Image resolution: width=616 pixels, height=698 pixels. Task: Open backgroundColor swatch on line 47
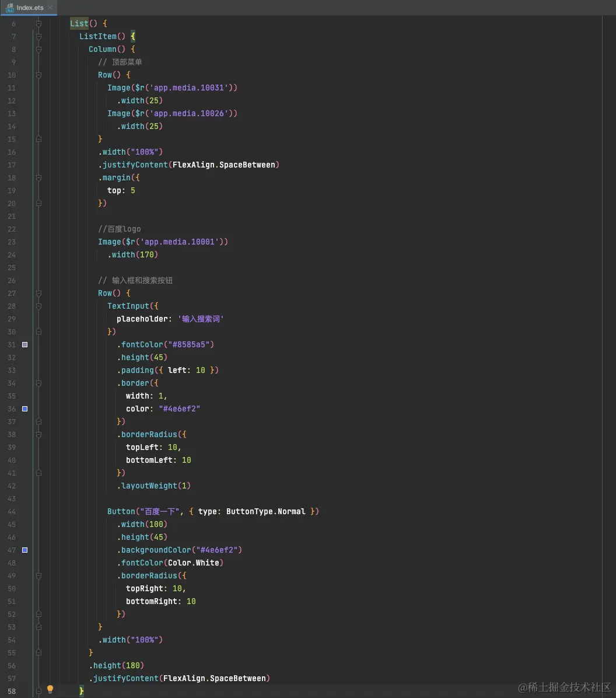(x=25, y=550)
